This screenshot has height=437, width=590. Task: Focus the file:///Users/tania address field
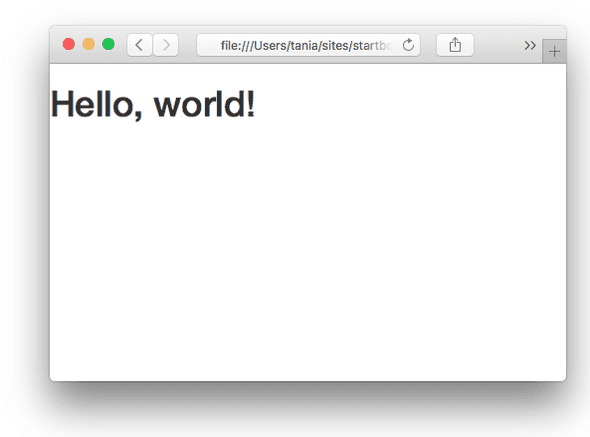point(308,45)
